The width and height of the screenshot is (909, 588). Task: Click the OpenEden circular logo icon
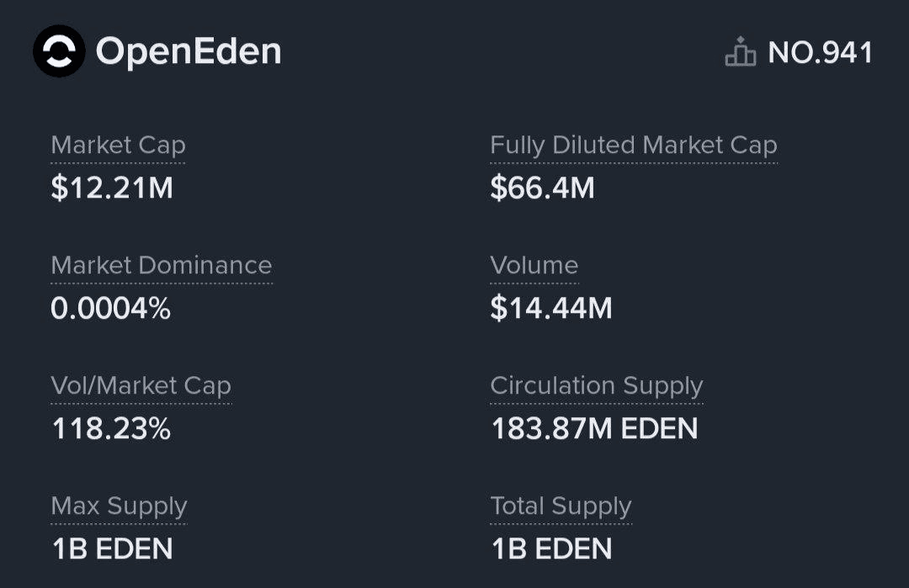[x=59, y=51]
